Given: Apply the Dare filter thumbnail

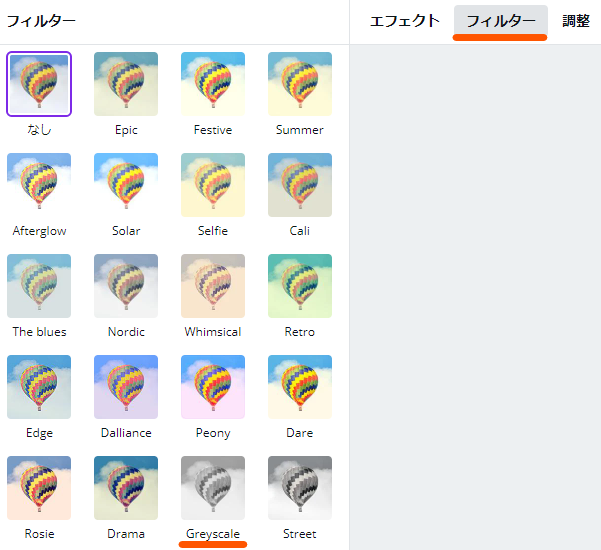Looking at the screenshot, I should (300, 387).
